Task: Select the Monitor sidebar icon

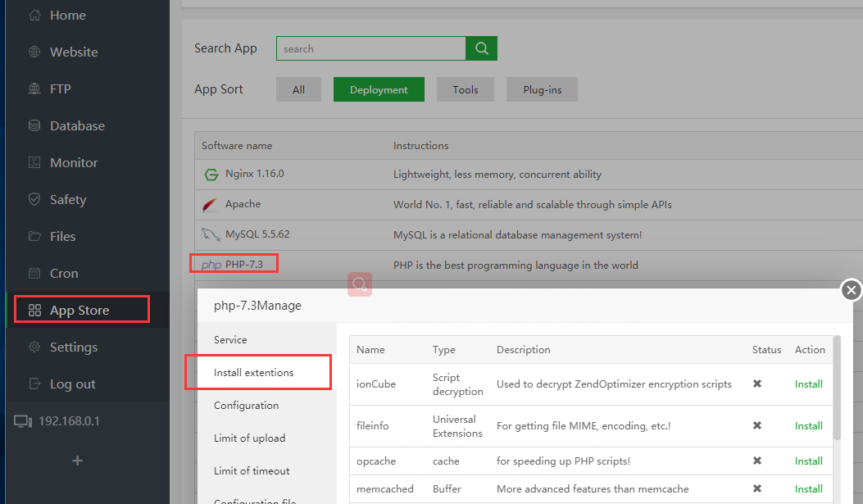Action: [x=34, y=162]
